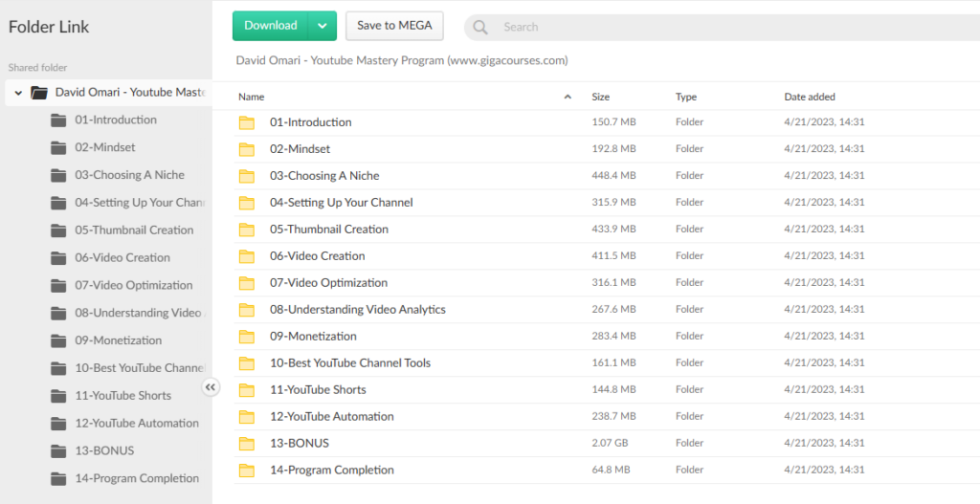Click the folder icon beside 01-Introduction in file list

click(x=247, y=122)
